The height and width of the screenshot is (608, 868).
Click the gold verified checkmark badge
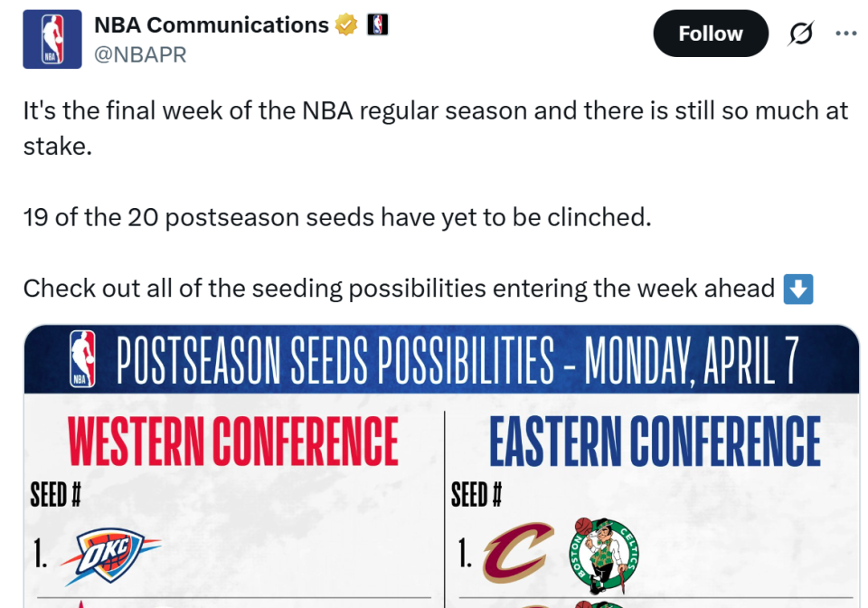click(346, 25)
